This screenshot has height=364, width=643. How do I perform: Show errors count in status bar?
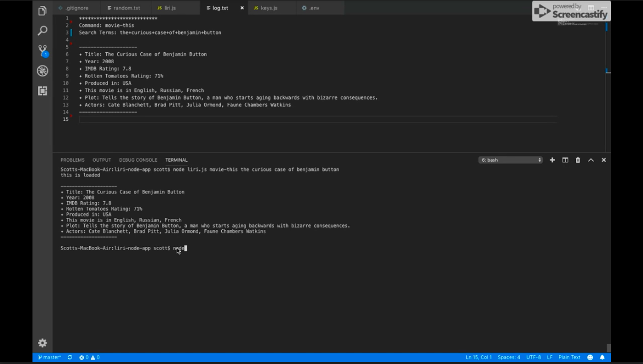[x=84, y=357]
